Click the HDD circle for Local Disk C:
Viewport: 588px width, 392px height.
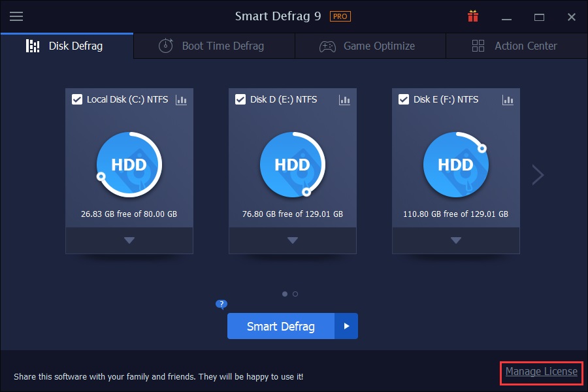coord(129,165)
